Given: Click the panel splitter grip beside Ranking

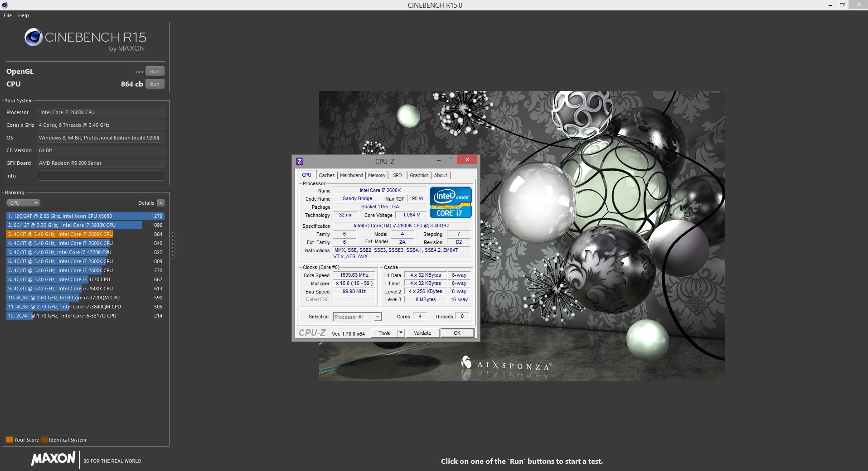Looking at the screenshot, I should (x=173, y=245).
